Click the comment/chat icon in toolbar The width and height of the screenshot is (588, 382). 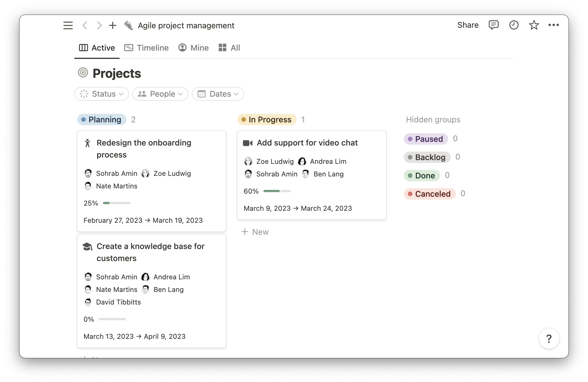coord(494,25)
